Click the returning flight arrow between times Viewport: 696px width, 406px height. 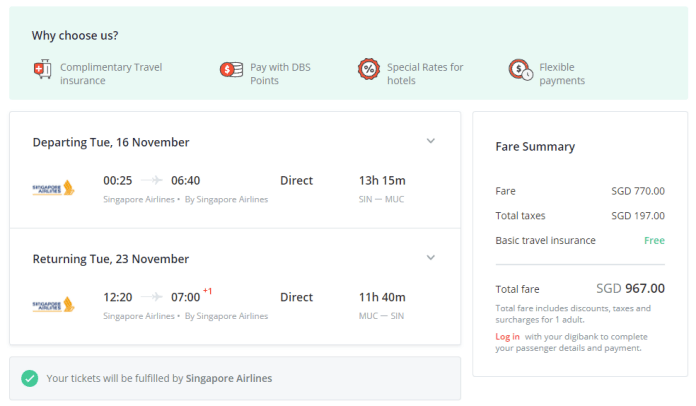(151, 297)
